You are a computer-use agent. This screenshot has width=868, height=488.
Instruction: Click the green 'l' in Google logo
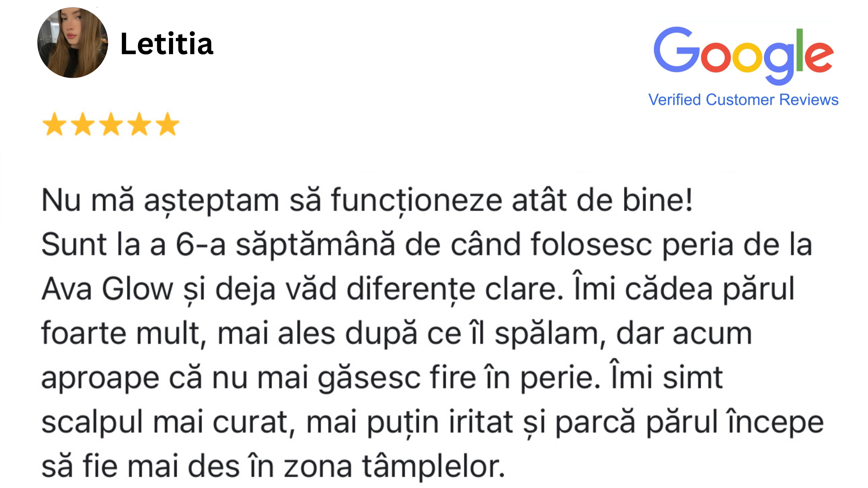pos(799,51)
